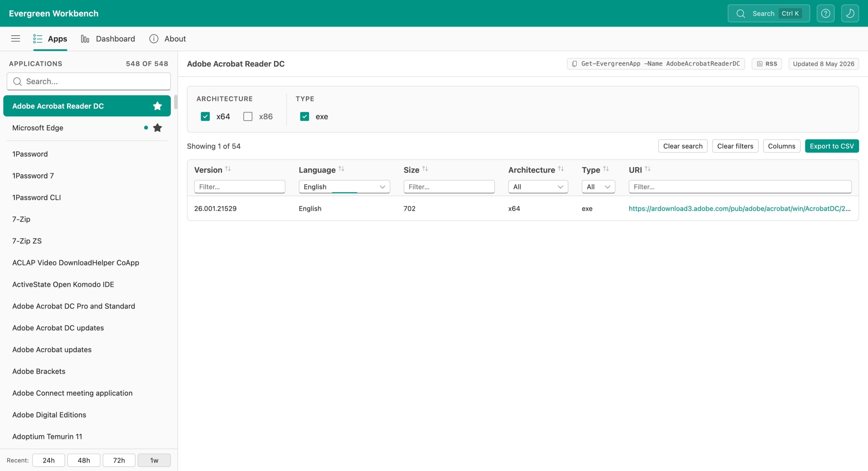Select 1Password CLI in the list
Image resolution: width=868 pixels, height=471 pixels.
(x=87, y=197)
